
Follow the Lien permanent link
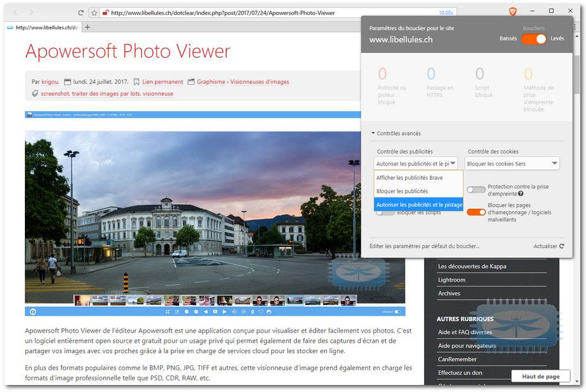162,81
